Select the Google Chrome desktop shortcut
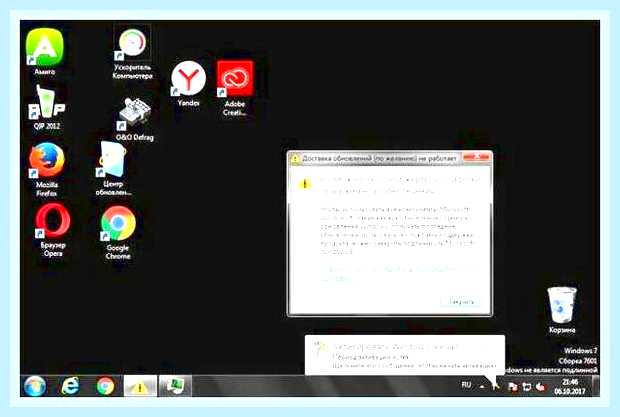620x417 pixels. pyautogui.click(x=118, y=233)
